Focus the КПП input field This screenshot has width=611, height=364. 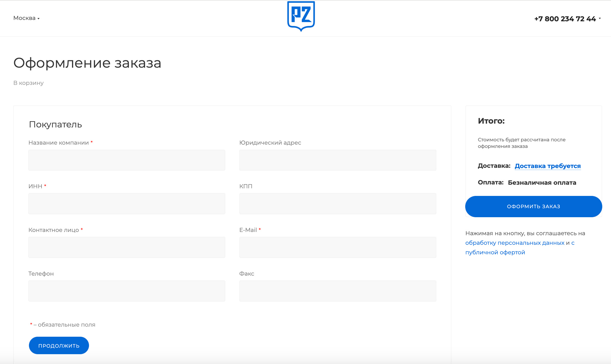338,204
